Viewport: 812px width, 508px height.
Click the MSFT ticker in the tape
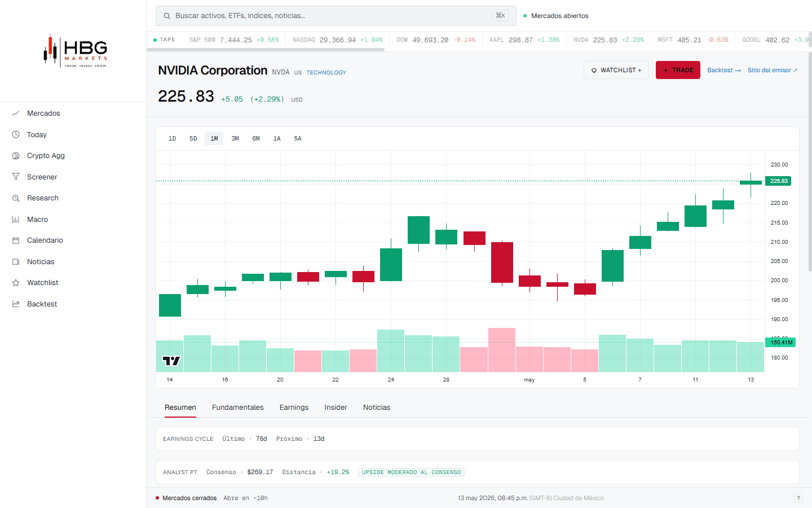pyautogui.click(x=693, y=40)
